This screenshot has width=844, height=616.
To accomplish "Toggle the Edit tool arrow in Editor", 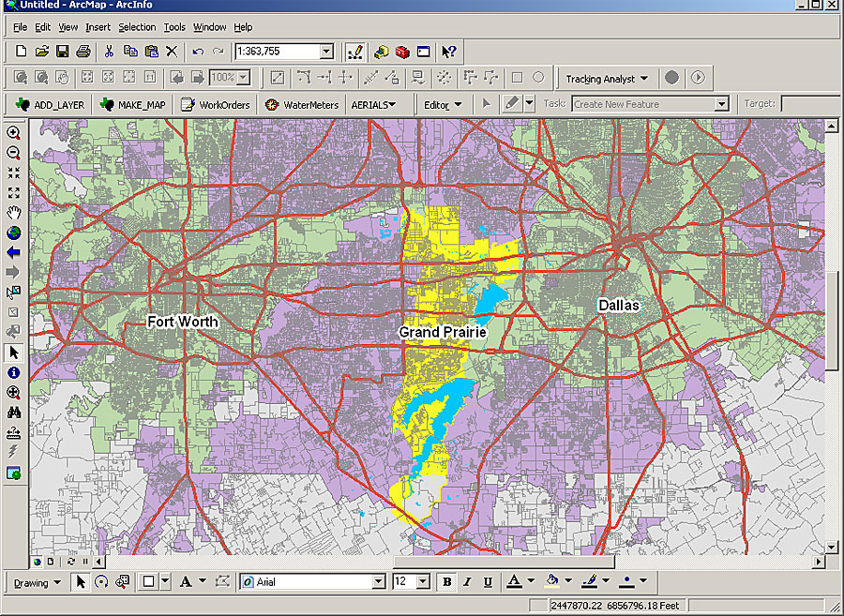I will [487, 104].
